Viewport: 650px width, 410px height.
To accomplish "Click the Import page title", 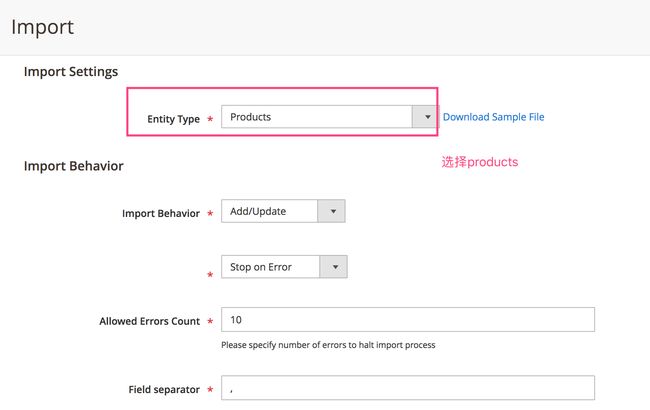I will 43,27.
